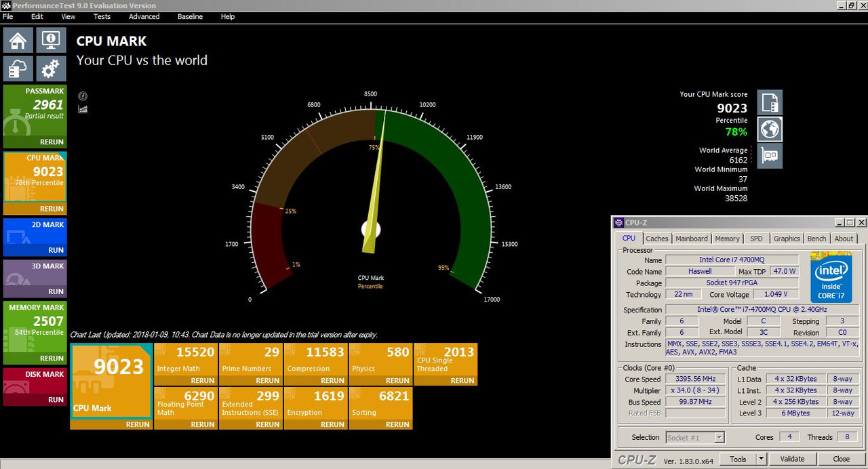Image resolution: width=868 pixels, height=469 pixels.
Task: Open the Socket #1 selection dropdown
Action: (696, 437)
